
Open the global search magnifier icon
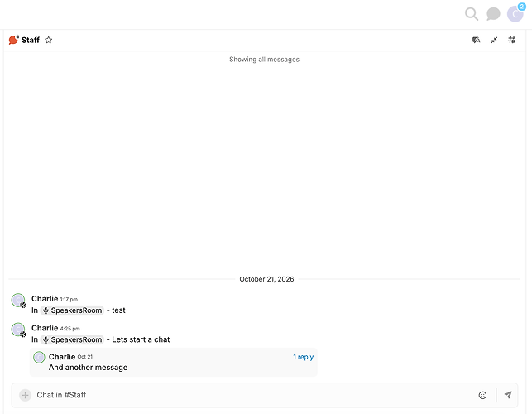pos(472,14)
